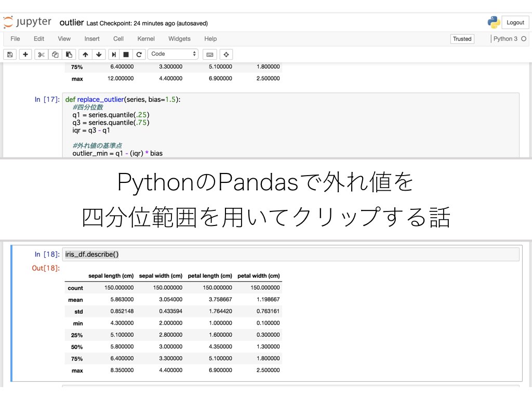This screenshot has height=399, width=532.
Task: Open the Kernel menu
Action: coord(146,38)
